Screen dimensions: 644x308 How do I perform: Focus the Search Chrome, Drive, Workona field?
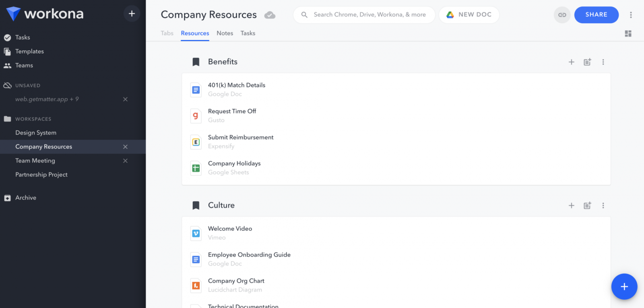pos(364,14)
